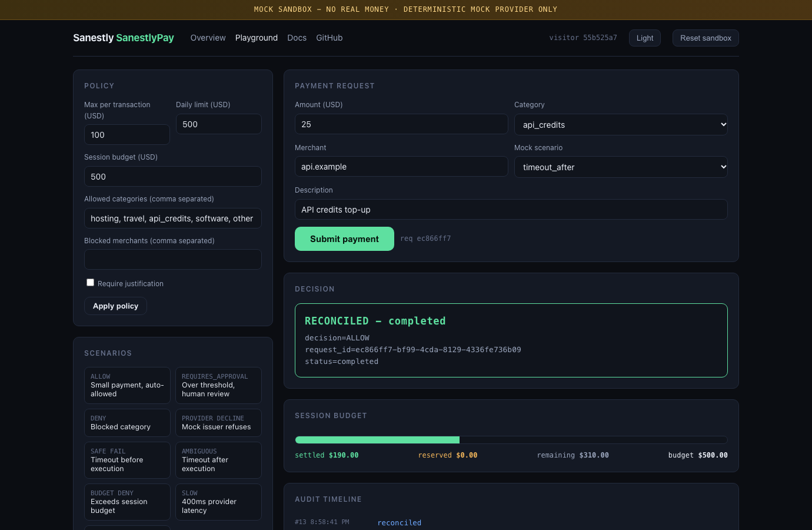Open the Docs page

tap(297, 38)
